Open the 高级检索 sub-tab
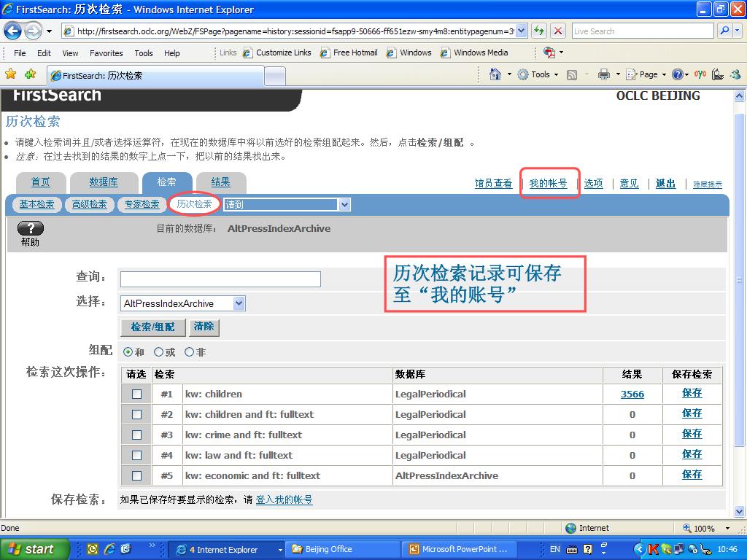 tap(89, 204)
